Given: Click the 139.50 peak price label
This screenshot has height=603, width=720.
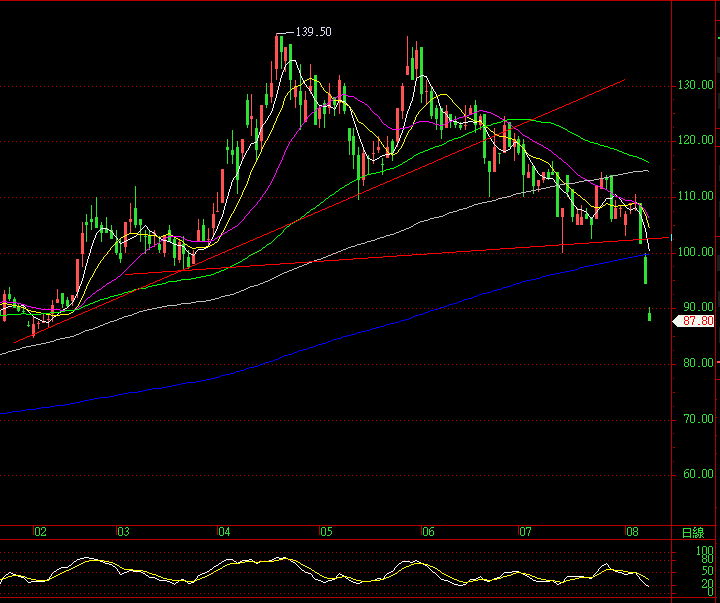Looking at the screenshot, I should click(313, 32).
